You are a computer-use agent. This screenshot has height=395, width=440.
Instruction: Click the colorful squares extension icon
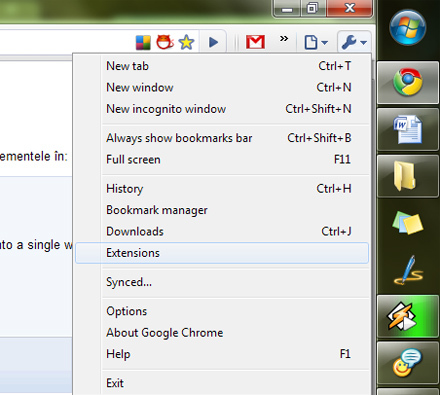click(x=143, y=43)
